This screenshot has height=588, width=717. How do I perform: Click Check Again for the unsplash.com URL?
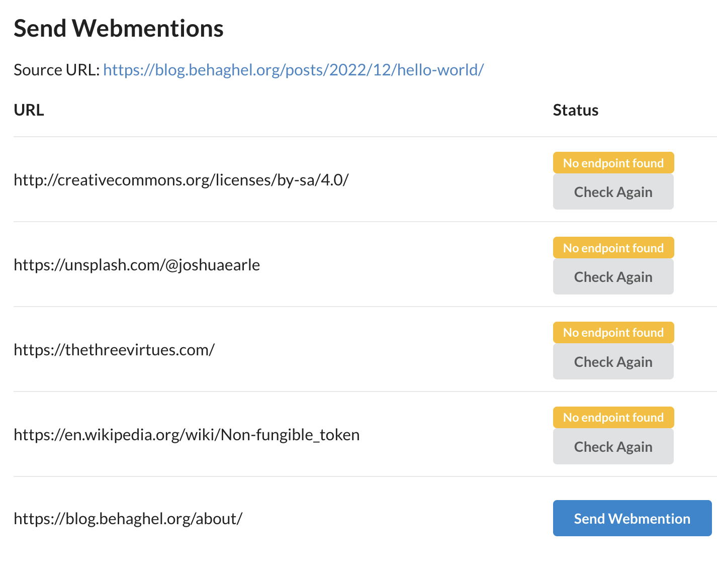pos(613,276)
